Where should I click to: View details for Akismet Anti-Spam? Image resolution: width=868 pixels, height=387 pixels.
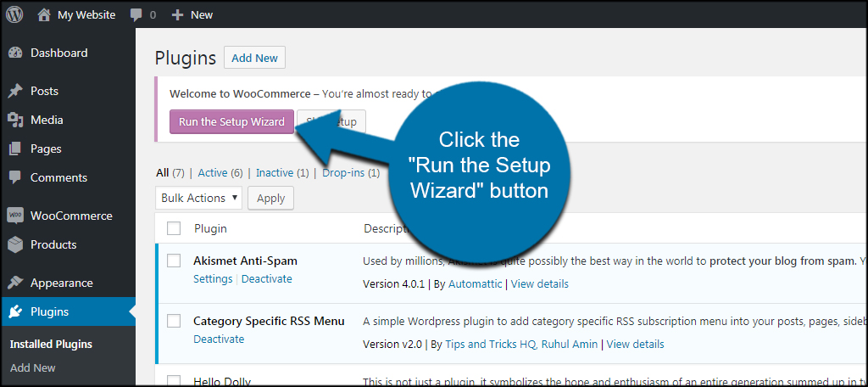[x=540, y=283]
